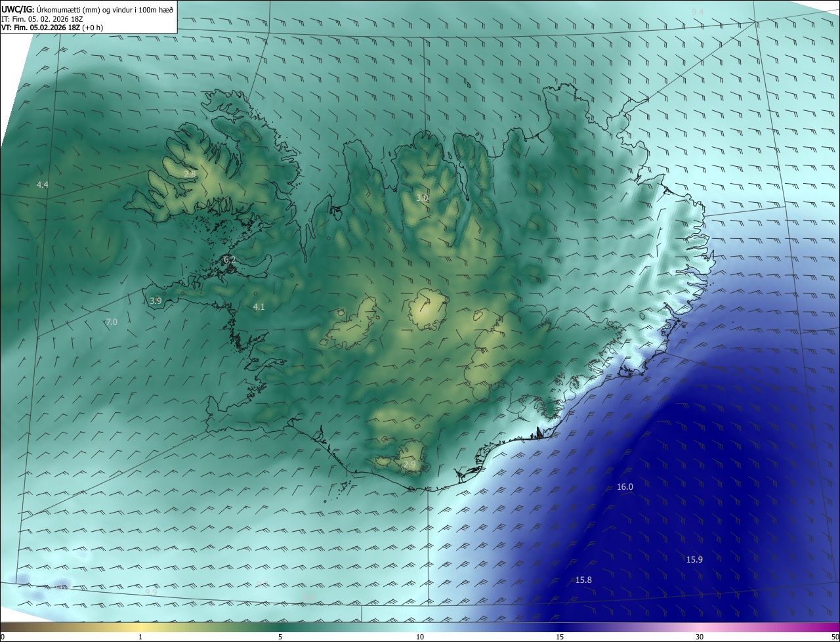
Task: Click the '30' tick on the color scale
Action: [x=700, y=637]
